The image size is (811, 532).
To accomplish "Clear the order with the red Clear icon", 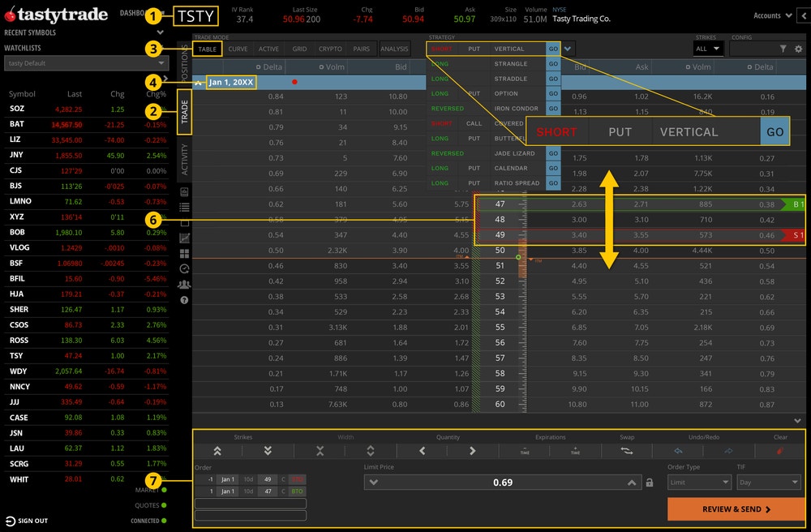I will (x=780, y=451).
